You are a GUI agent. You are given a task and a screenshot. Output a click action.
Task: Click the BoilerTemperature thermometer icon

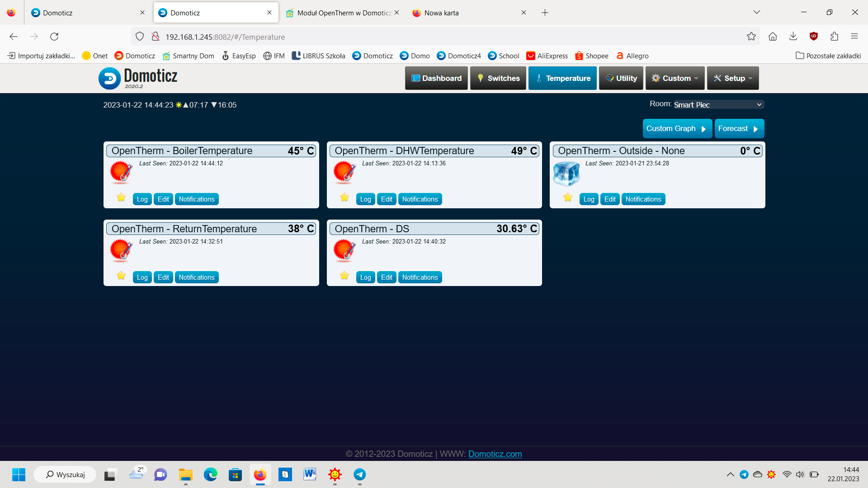click(x=121, y=173)
